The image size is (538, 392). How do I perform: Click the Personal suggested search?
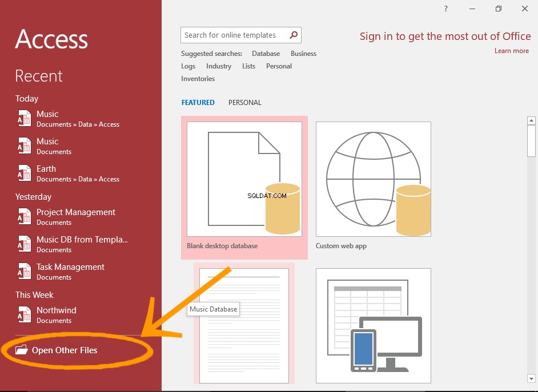coord(279,66)
